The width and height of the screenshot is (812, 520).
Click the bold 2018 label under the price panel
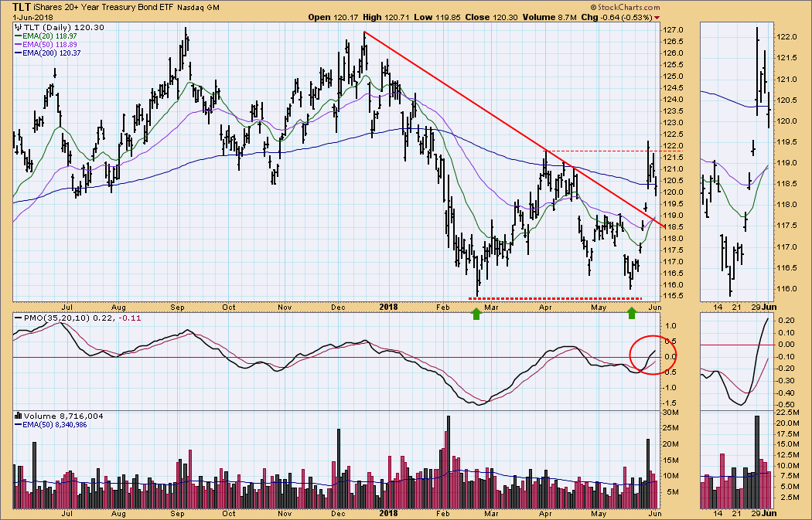point(388,307)
